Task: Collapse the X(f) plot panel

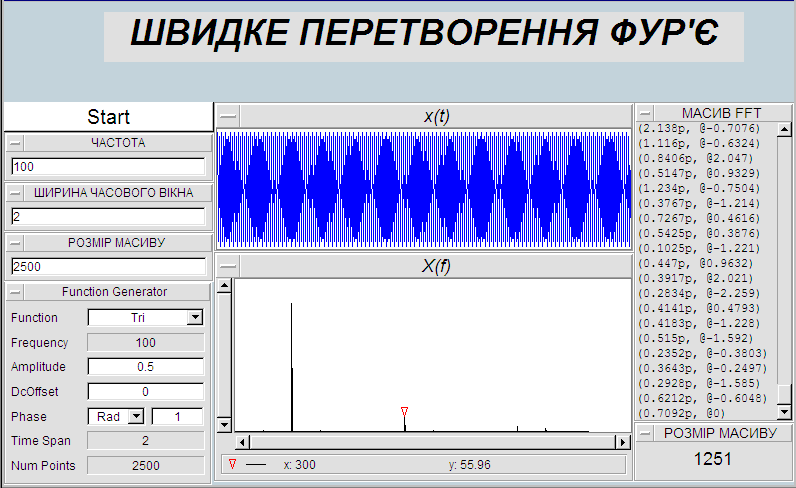Action: pos(228,266)
